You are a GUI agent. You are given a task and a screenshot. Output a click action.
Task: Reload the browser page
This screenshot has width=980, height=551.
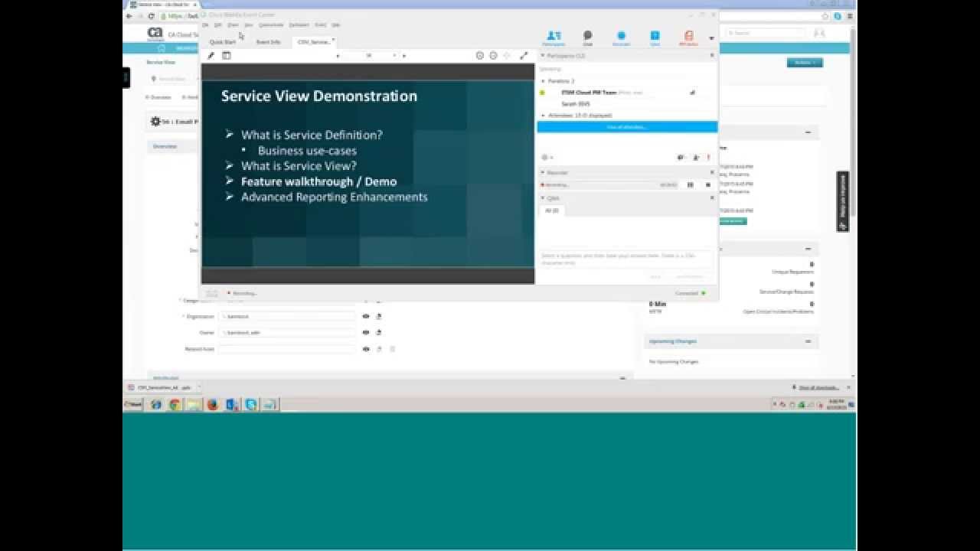pos(151,16)
